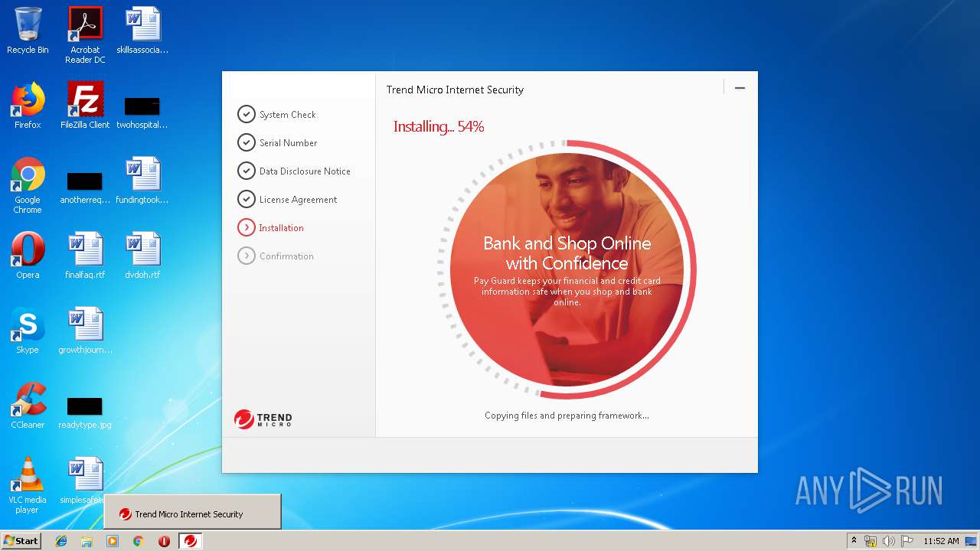The image size is (980, 551).
Task: Open Acrobat Reader DC desktop shortcut
Action: click(x=85, y=34)
